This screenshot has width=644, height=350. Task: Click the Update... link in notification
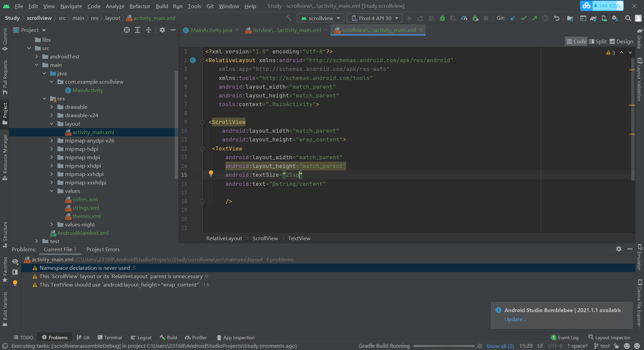(515, 319)
